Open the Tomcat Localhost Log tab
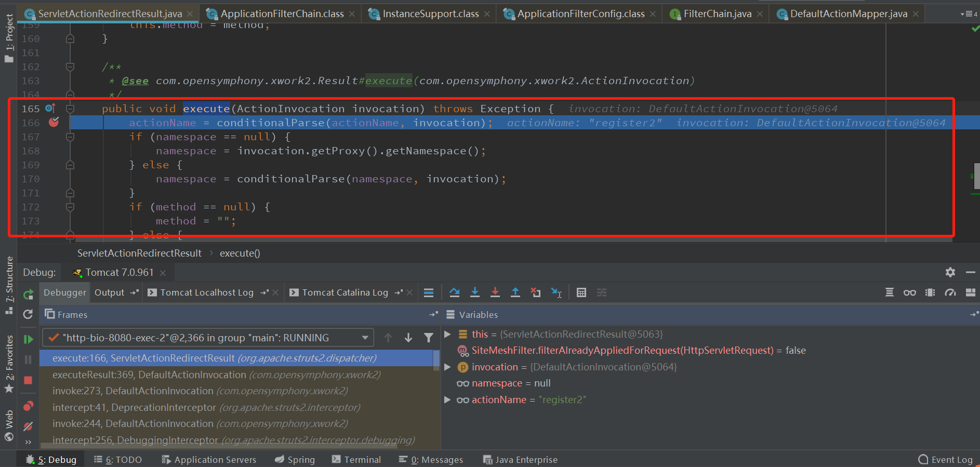 coord(207,292)
